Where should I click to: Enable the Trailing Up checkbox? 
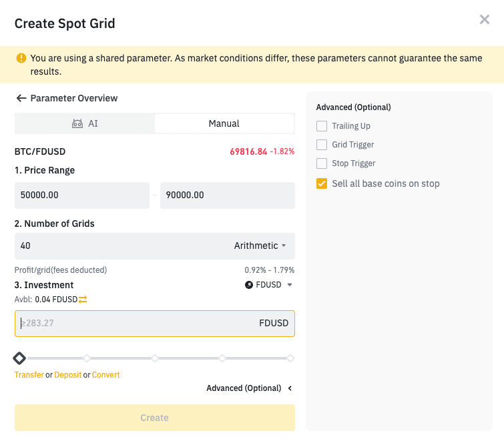click(x=322, y=126)
